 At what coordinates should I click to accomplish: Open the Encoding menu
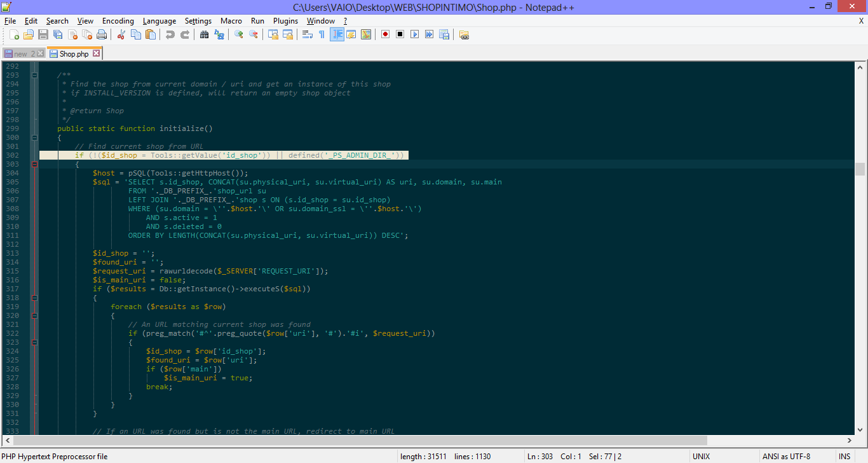point(118,21)
